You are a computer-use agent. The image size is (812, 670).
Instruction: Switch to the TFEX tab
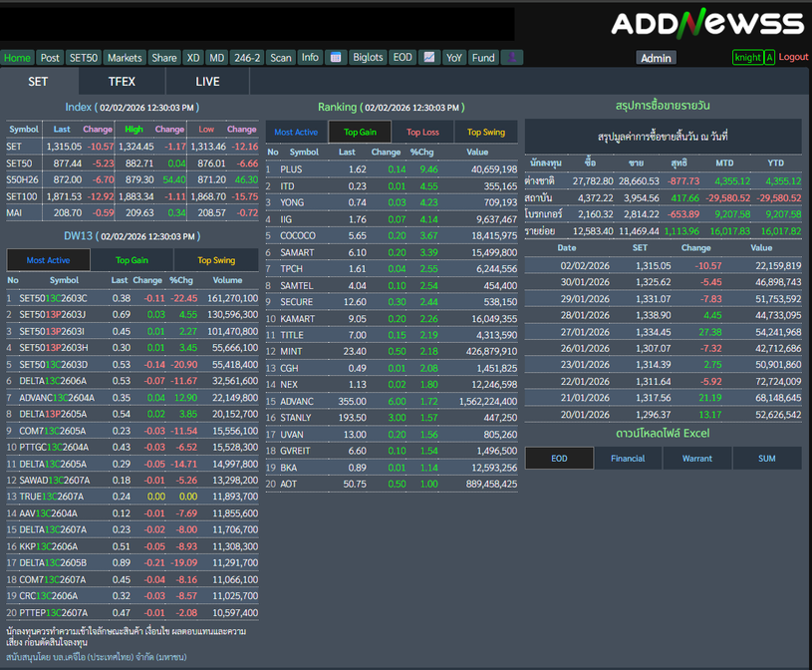pos(122,82)
